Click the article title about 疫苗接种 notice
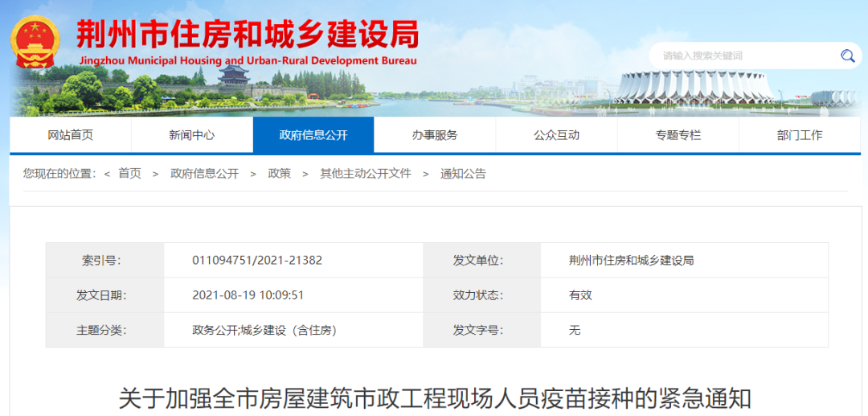868x416 pixels. (x=435, y=398)
